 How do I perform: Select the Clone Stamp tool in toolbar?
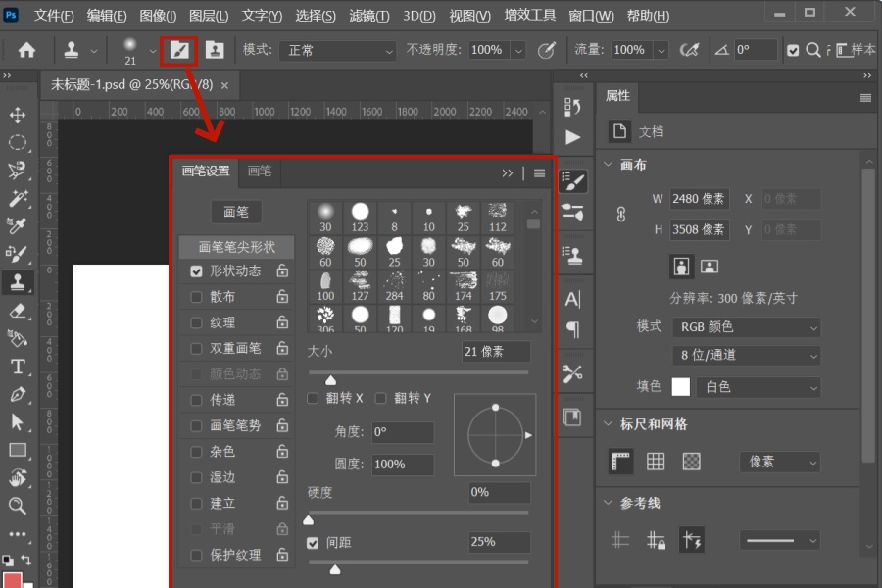17,282
